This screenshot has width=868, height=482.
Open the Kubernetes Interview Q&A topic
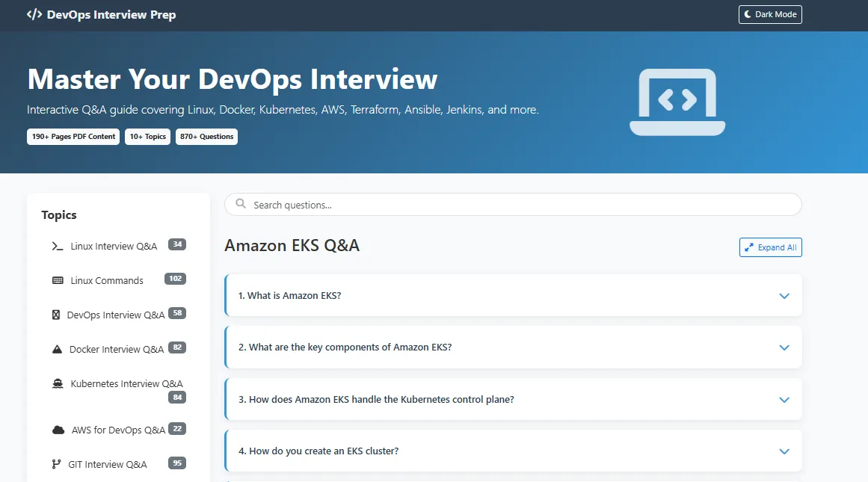[x=126, y=384]
